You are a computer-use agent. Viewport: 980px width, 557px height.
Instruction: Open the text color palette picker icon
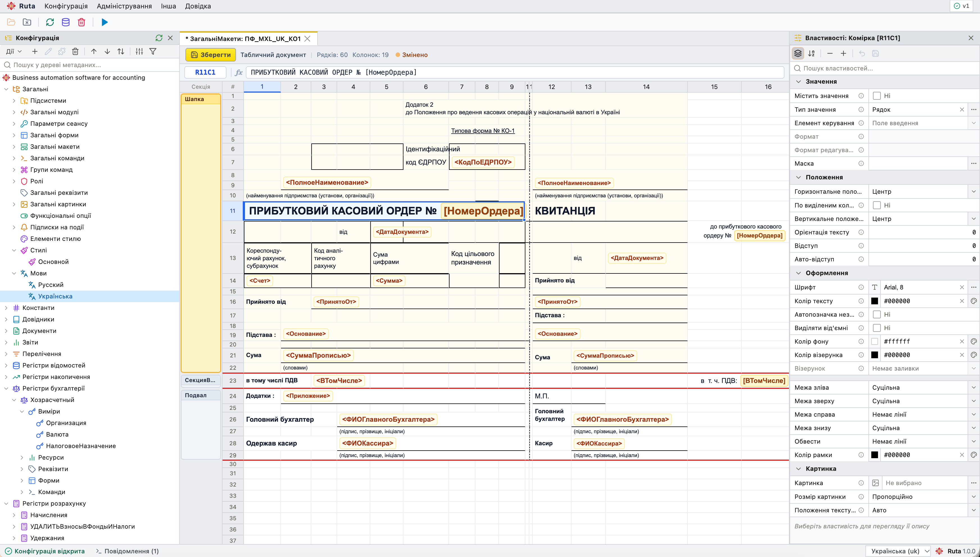click(974, 301)
